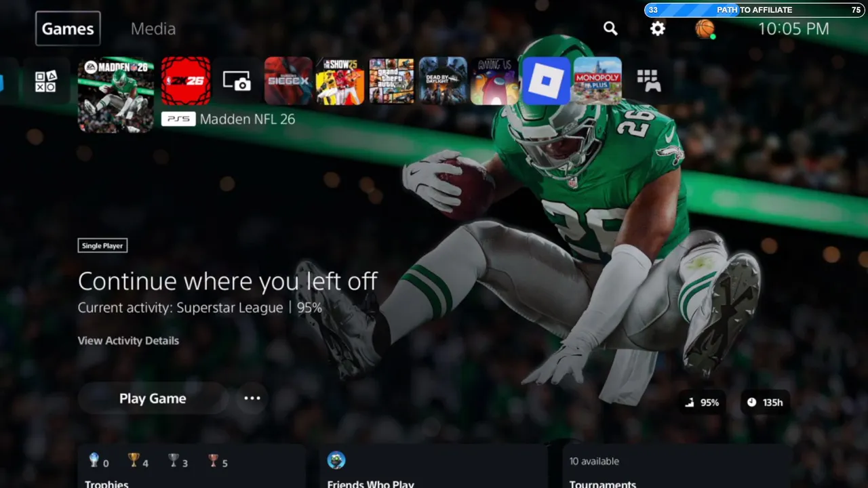Click the 'Continue where you left off' heading
This screenshot has height=488, width=868.
tap(227, 281)
